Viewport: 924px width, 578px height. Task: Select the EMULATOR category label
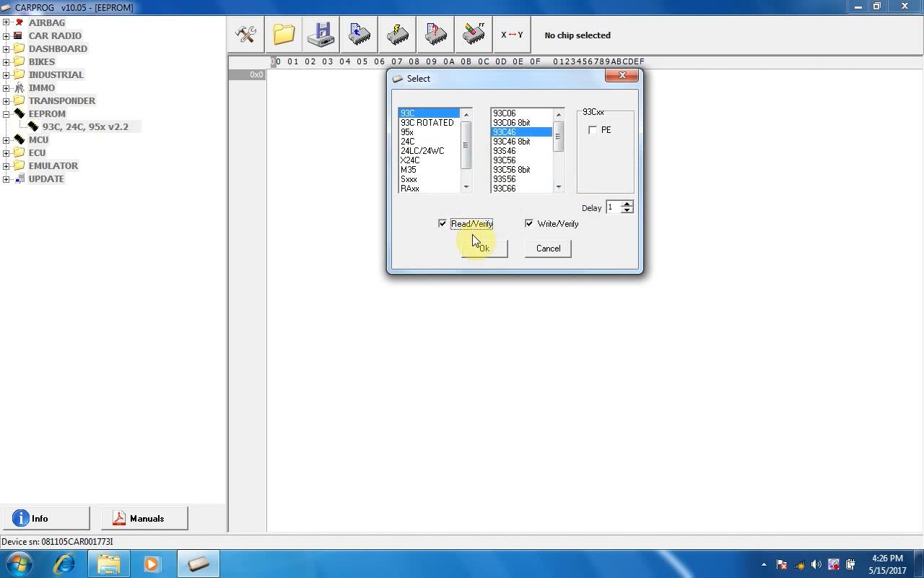click(x=53, y=165)
